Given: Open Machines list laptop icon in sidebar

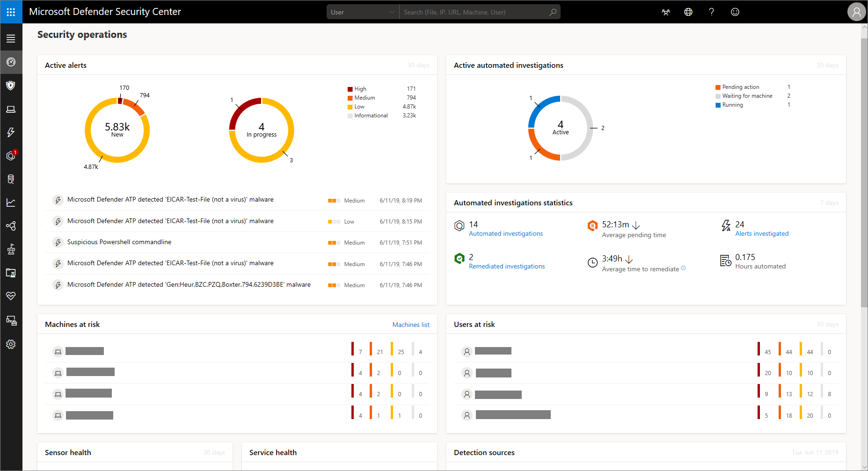Looking at the screenshot, I should (x=11, y=109).
